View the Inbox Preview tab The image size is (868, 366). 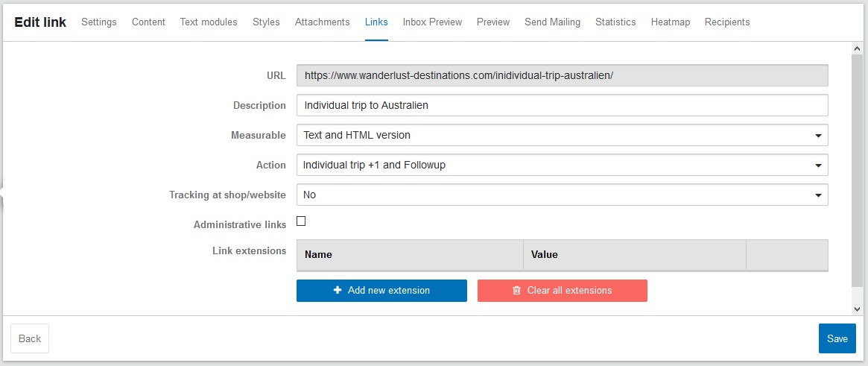point(432,22)
